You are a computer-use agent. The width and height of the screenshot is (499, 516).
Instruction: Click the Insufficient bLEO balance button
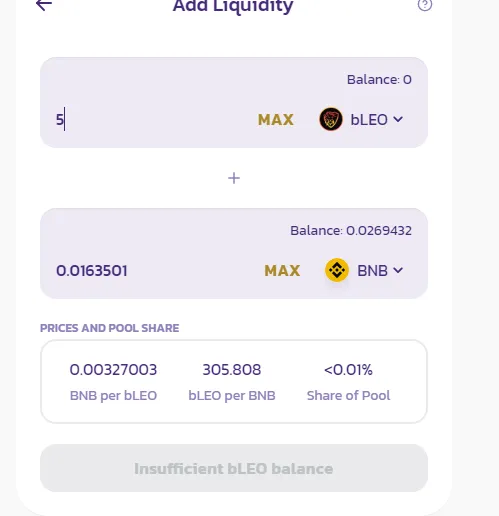[234, 468]
